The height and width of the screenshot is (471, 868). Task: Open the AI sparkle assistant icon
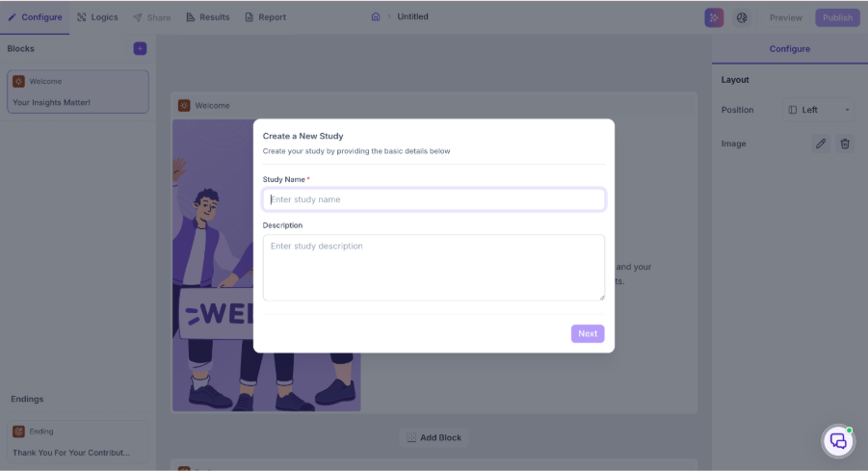714,17
